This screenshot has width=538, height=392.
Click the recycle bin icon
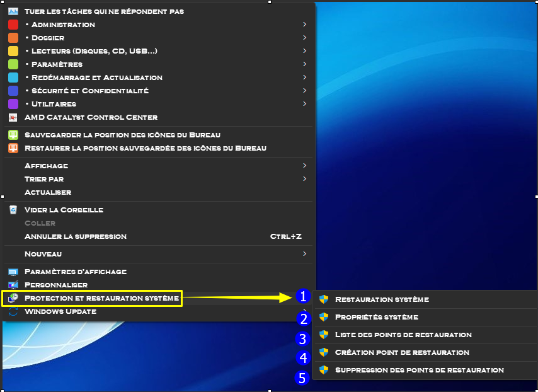(x=13, y=210)
